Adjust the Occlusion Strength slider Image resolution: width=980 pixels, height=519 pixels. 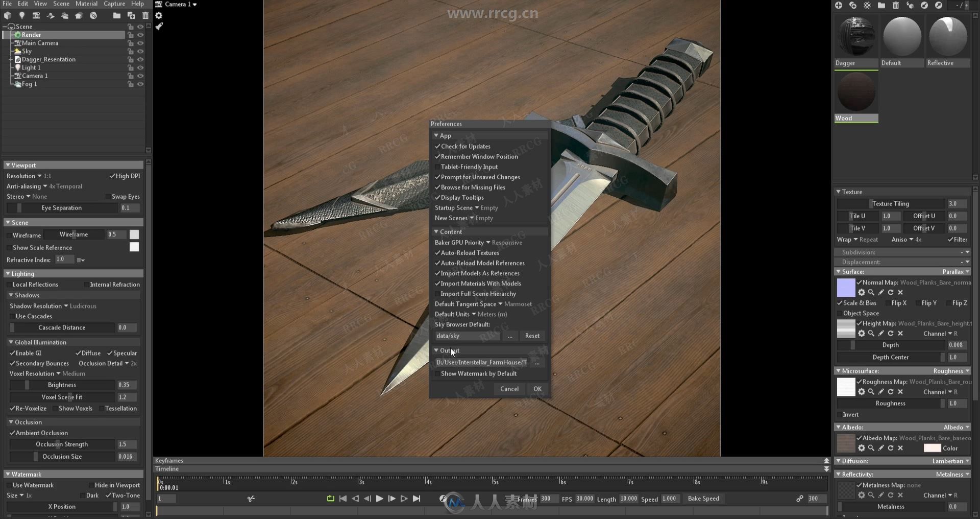point(62,444)
